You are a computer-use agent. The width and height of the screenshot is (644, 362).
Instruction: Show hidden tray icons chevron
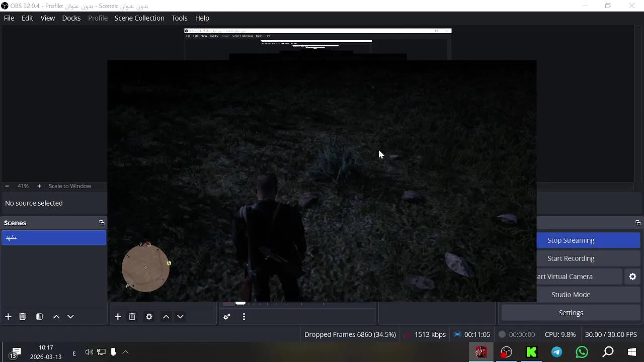125,352
